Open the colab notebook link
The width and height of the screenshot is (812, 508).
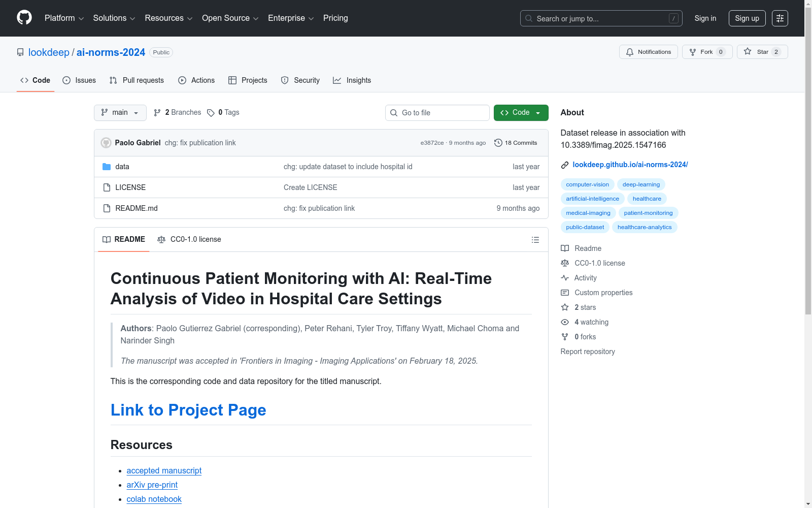pos(154,499)
